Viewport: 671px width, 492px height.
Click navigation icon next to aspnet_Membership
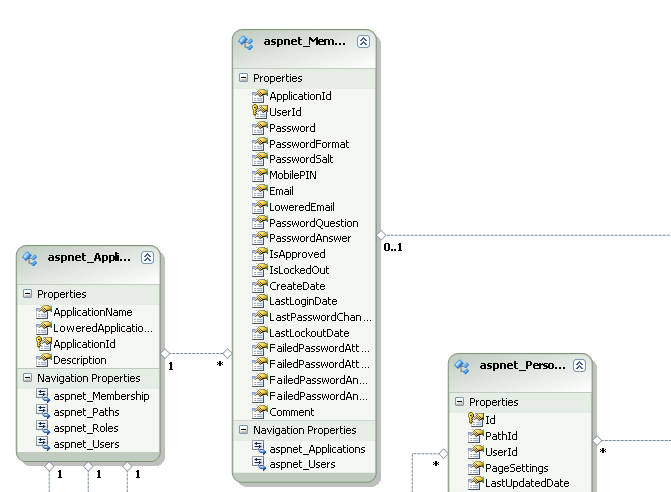click(x=43, y=395)
